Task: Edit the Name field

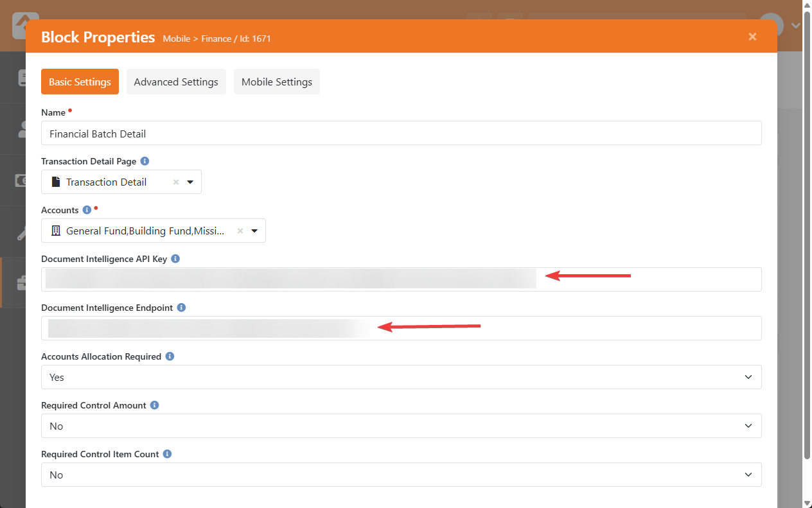Action: click(402, 133)
